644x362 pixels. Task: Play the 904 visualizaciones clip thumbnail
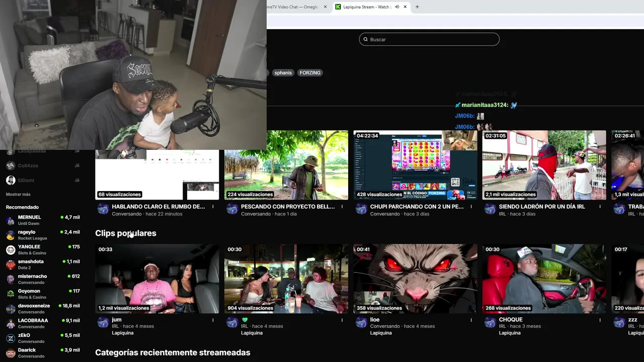[286, 279]
